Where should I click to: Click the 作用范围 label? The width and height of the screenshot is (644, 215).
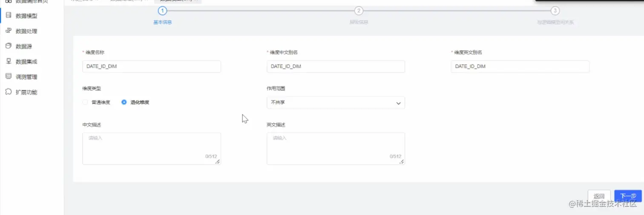coord(276,89)
